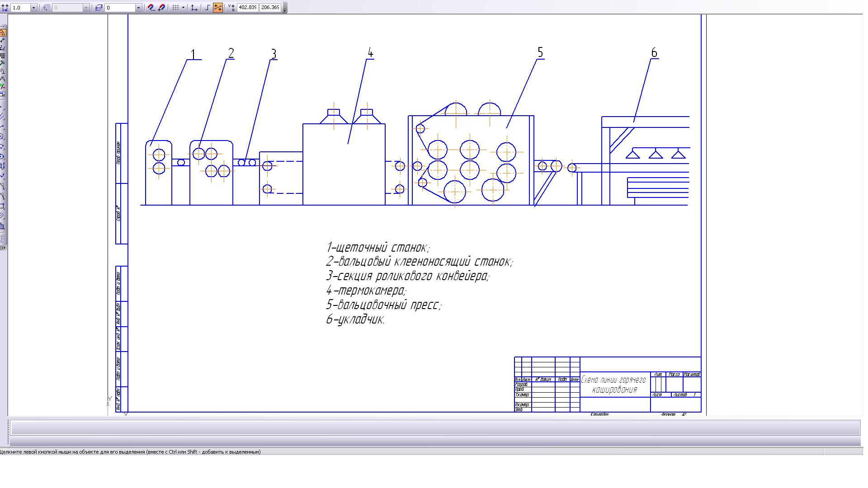868x488 pixels.
Task: Click the greyed-out view state icon
Action: [46, 8]
